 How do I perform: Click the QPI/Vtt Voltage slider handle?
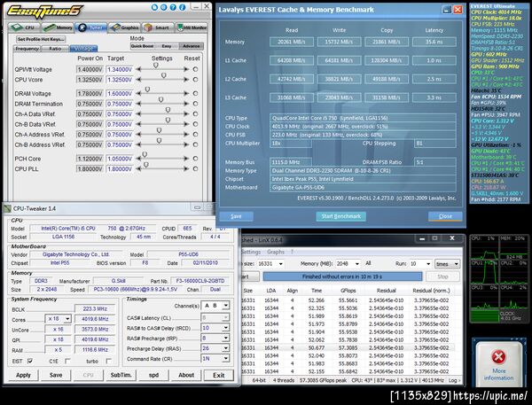pos(156,66)
